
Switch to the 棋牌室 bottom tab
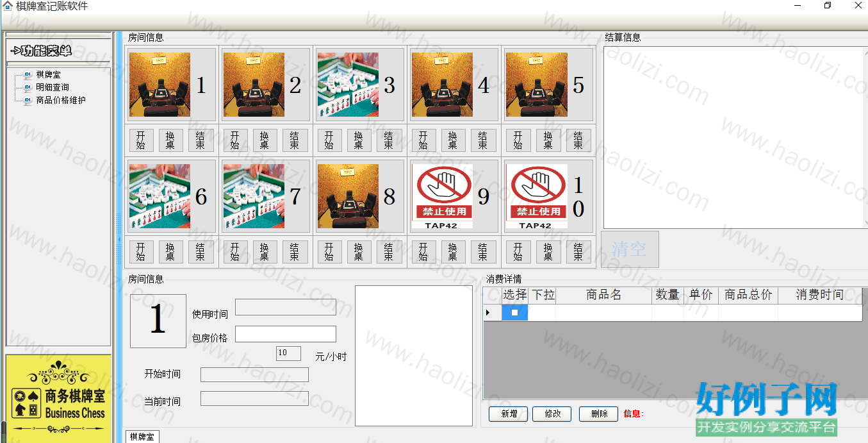pos(142,437)
